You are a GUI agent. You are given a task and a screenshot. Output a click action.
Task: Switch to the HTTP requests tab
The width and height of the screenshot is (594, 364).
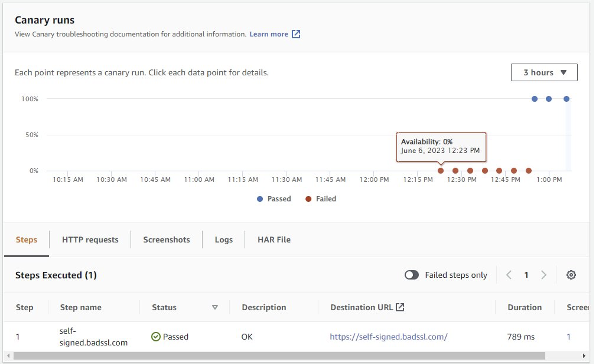coord(90,240)
